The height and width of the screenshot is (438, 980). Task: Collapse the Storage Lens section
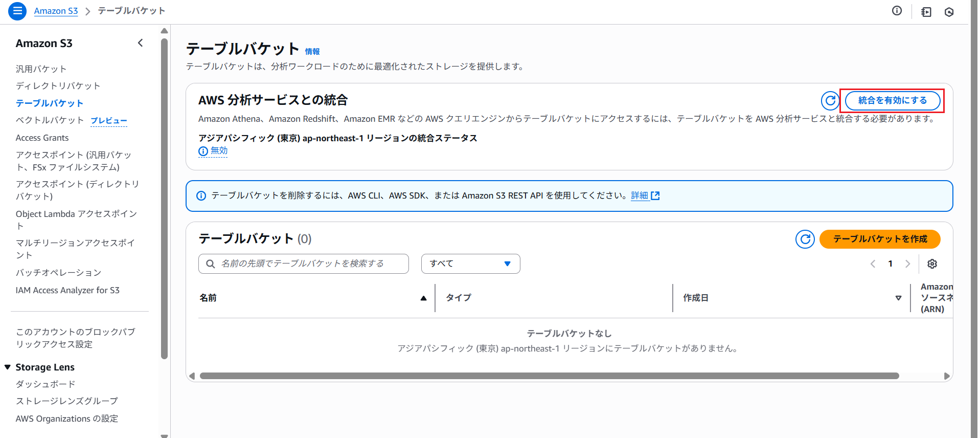[8, 367]
